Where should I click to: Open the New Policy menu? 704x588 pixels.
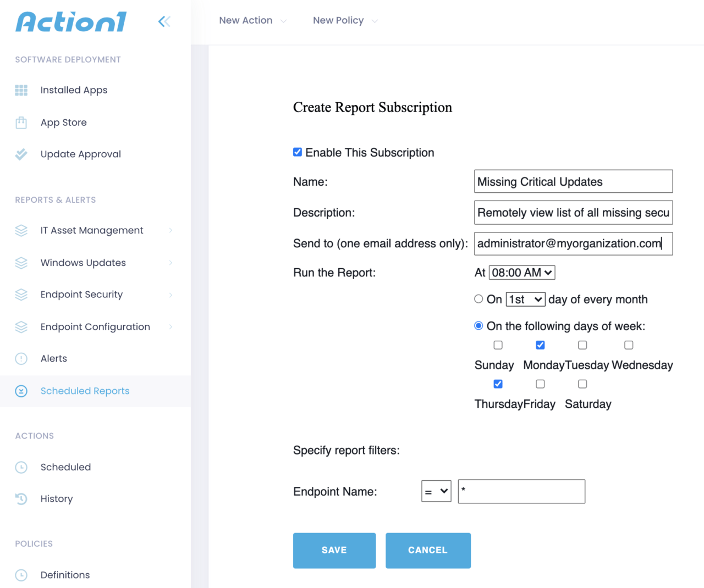pyautogui.click(x=338, y=20)
